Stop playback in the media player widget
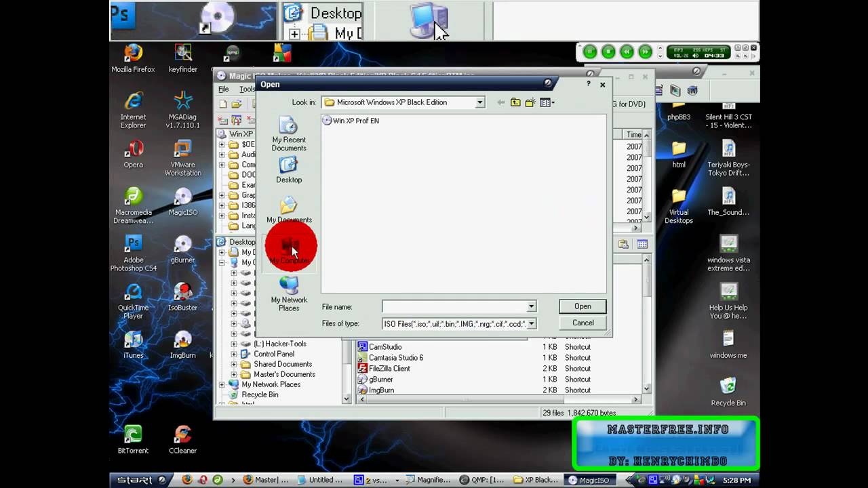Viewport: 868px width, 488px height. [608, 52]
